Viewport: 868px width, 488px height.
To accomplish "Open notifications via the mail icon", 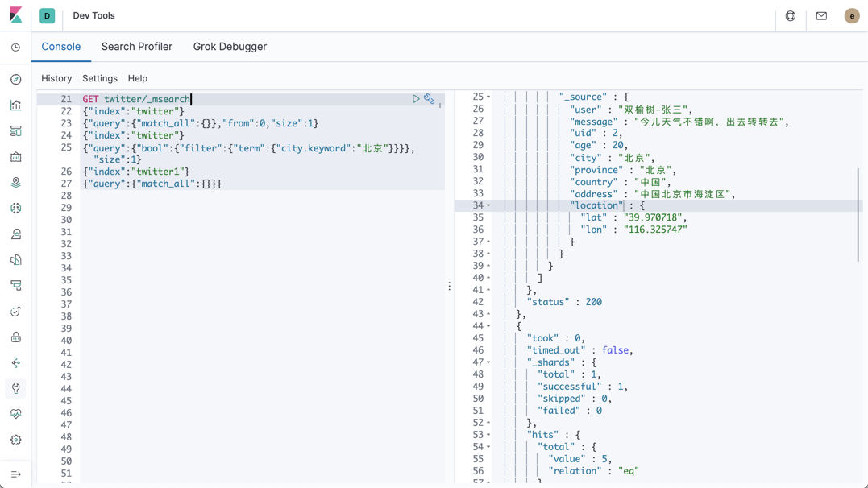I will 820,16.
